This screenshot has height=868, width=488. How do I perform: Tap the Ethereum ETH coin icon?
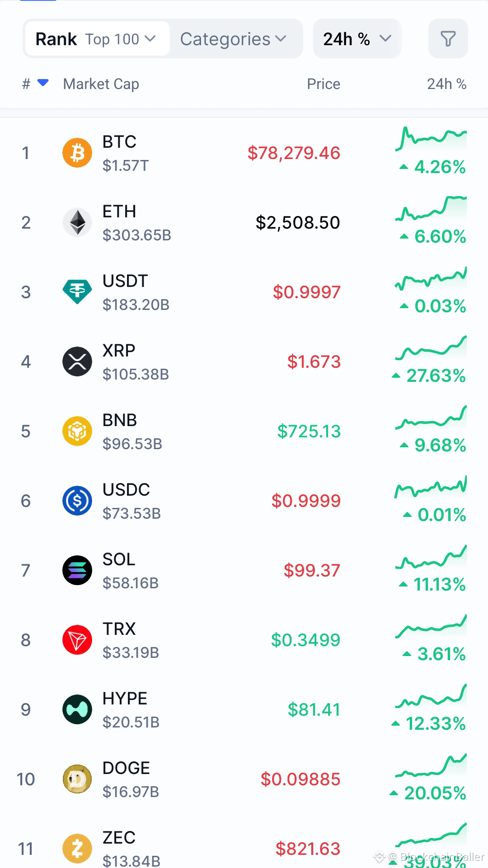click(x=77, y=222)
